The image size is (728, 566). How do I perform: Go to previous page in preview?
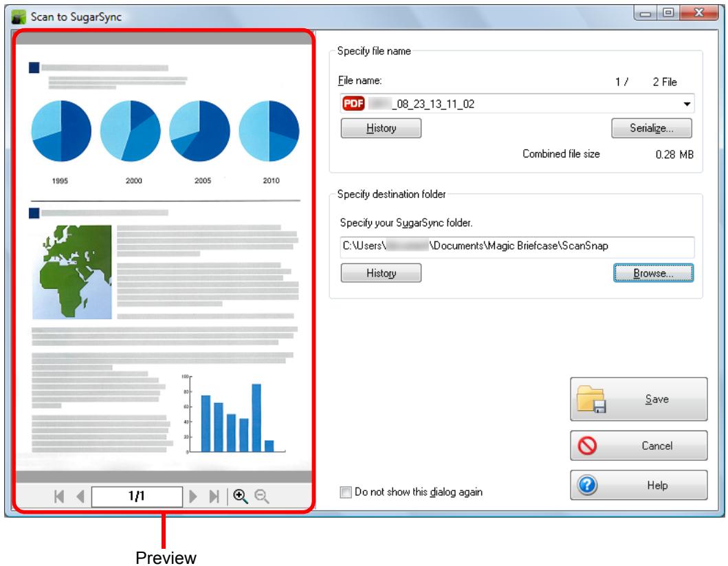pos(80,497)
